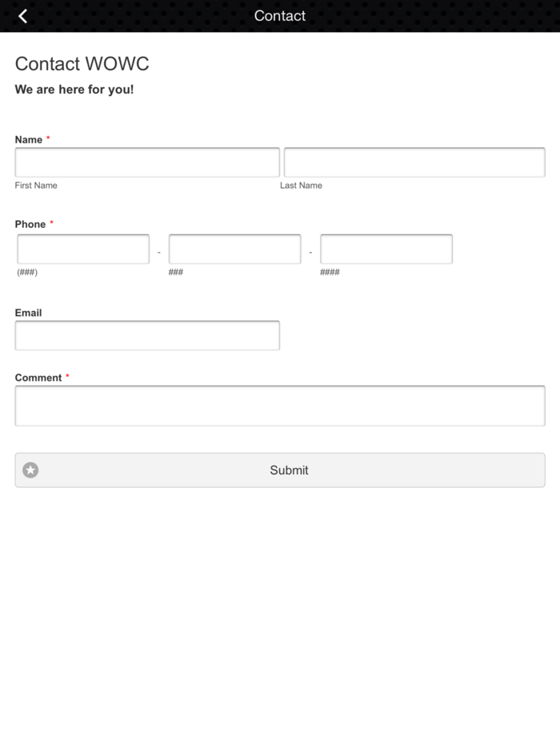Click the Phone field label
Image resolution: width=560 pixels, height=747 pixels.
pos(30,224)
